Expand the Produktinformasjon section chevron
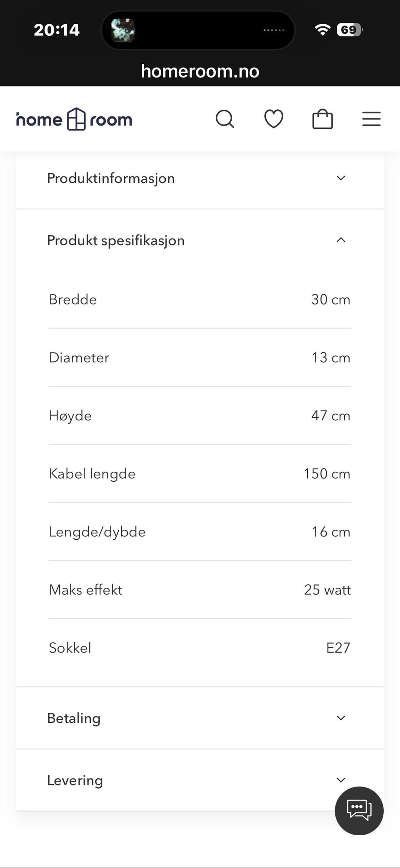This screenshot has width=400, height=868. 341,178
